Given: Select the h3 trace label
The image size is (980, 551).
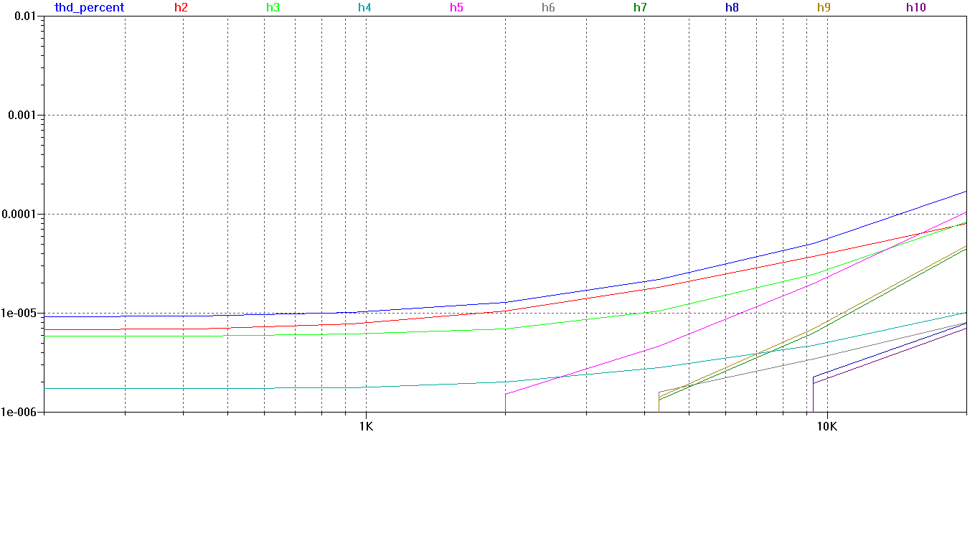Looking at the screenshot, I should 273,8.
